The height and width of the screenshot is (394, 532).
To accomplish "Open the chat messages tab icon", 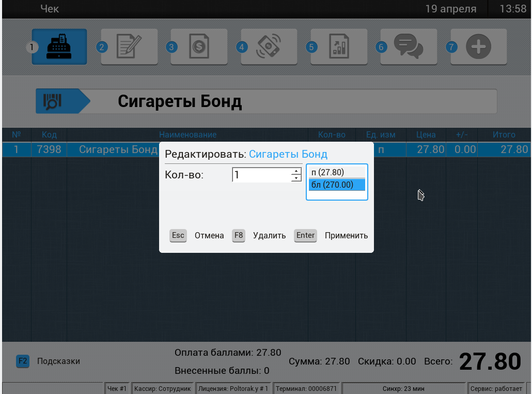I will [x=409, y=47].
